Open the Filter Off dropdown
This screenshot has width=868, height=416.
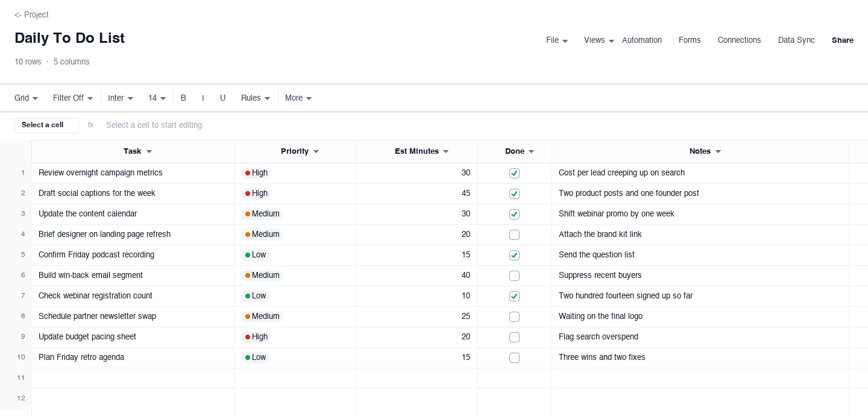click(x=73, y=98)
